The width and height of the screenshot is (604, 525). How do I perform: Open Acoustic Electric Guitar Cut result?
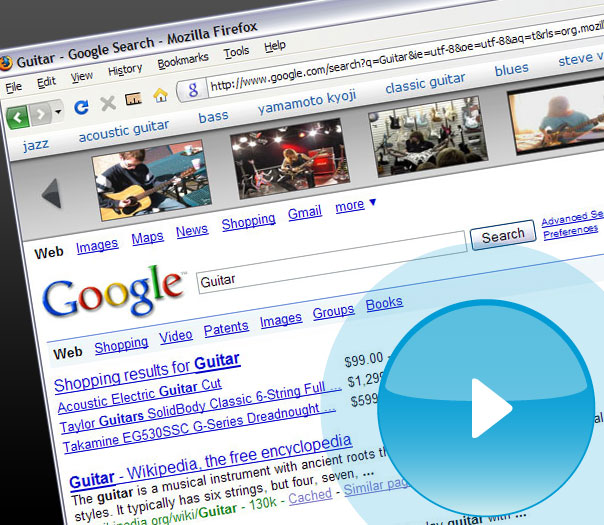(139, 395)
